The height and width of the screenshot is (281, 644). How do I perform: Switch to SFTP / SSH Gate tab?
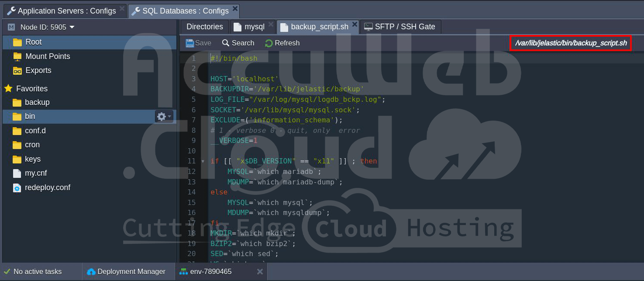coord(399,27)
